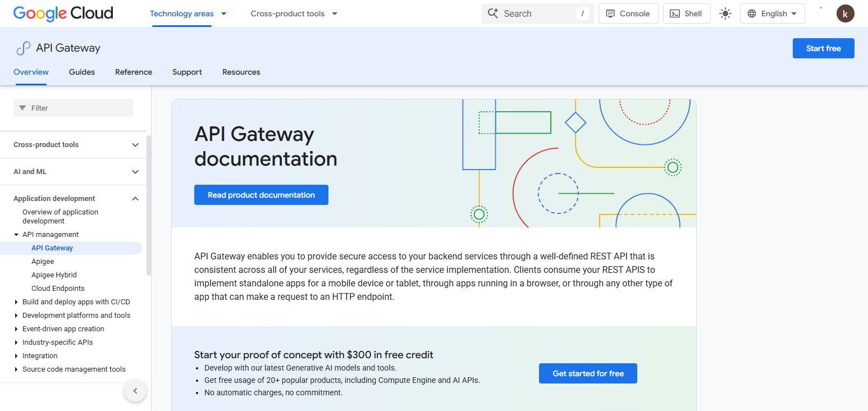The image size is (868, 411).
Task: Click the API Gateway header title
Action: click(x=68, y=48)
